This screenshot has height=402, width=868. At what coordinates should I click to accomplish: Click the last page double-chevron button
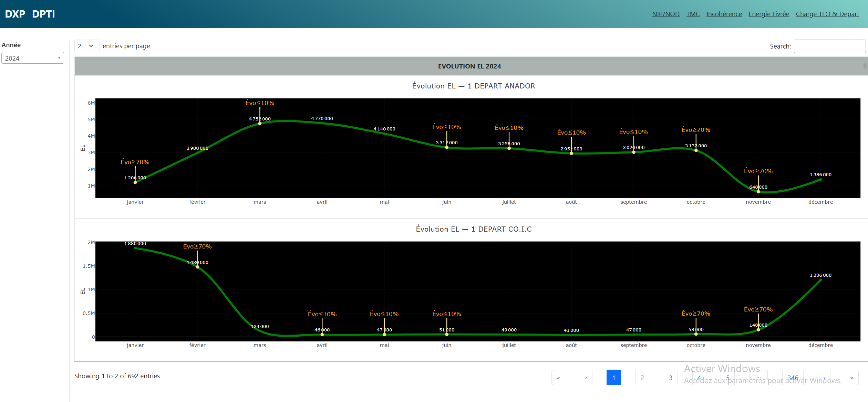[851, 378]
